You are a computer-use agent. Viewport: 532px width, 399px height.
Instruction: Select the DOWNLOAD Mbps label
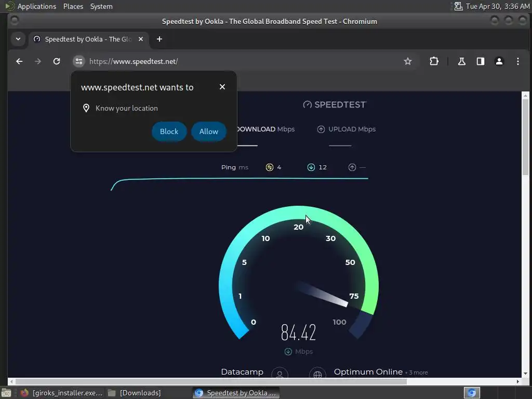pos(265,129)
